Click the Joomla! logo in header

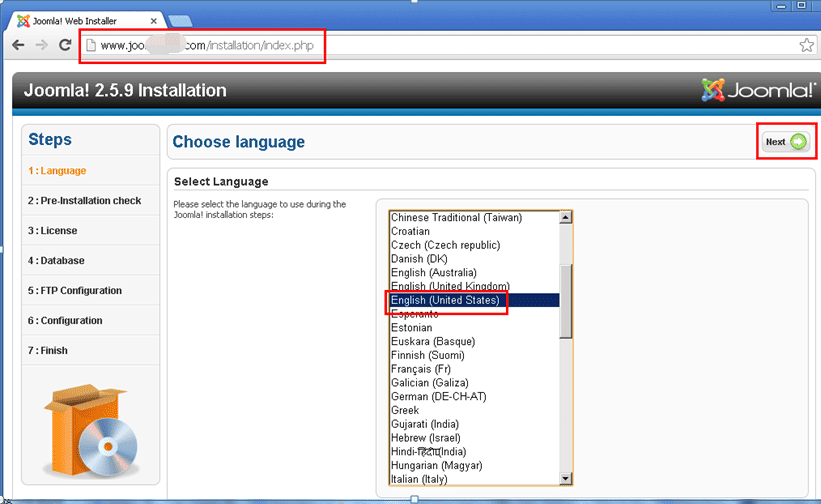coord(758,90)
